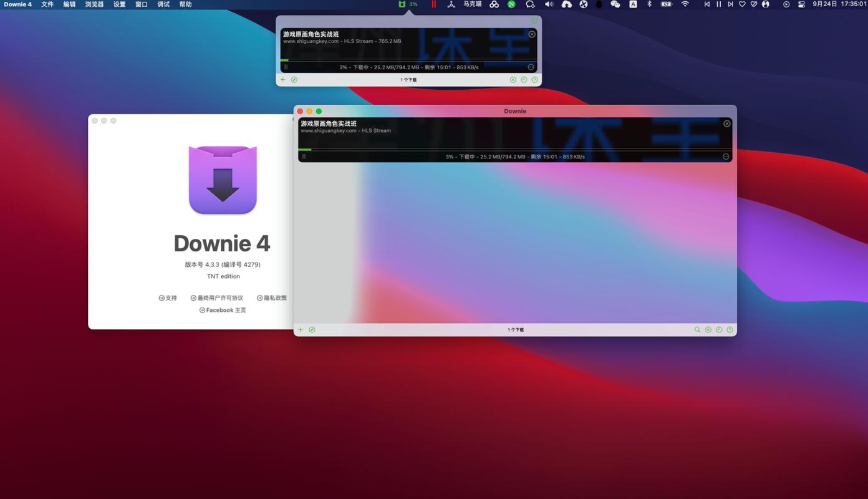Click the help question mark in main Downie window
This screenshot has width=868, height=499.
(730, 329)
